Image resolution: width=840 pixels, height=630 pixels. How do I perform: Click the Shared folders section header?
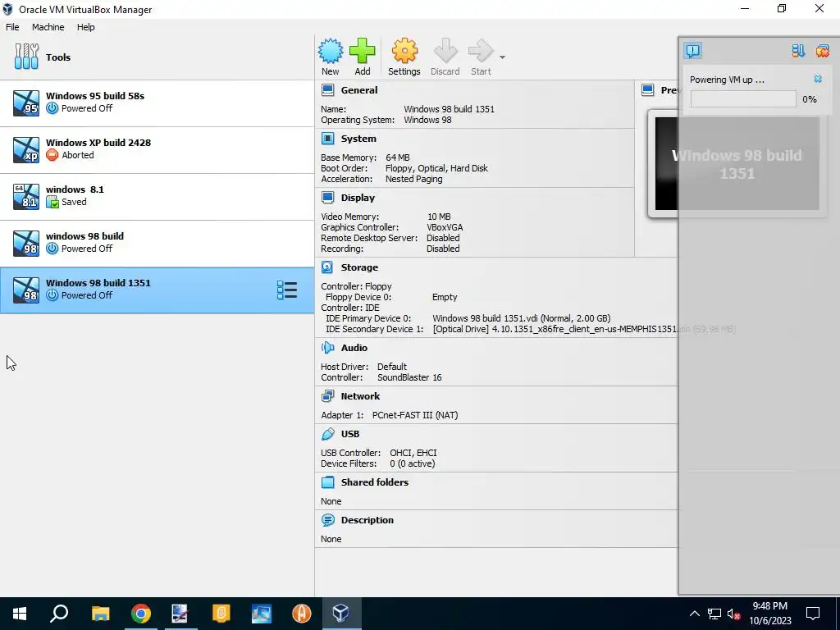tap(374, 482)
